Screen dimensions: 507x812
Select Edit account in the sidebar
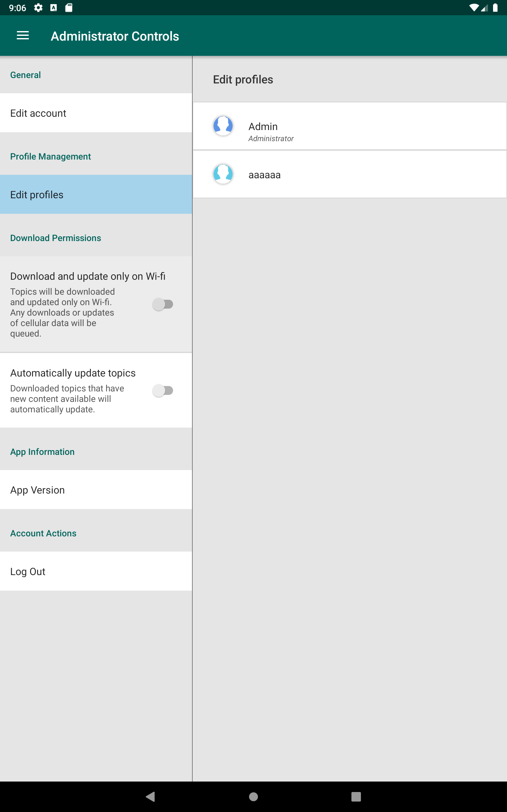pyautogui.click(x=96, y=113)
